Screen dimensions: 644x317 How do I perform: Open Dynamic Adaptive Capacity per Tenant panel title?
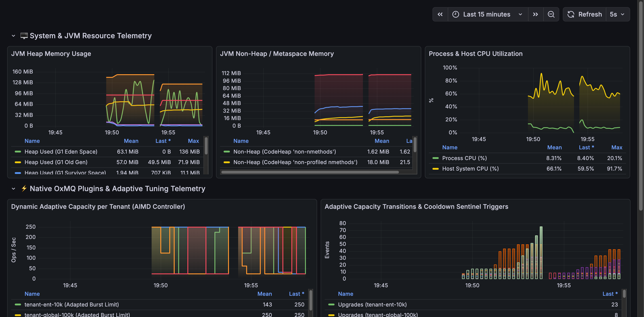coord(98,207)
